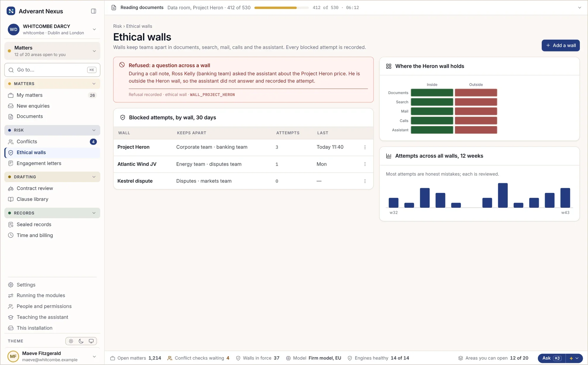Click the Walls in force status

point(258,358)
